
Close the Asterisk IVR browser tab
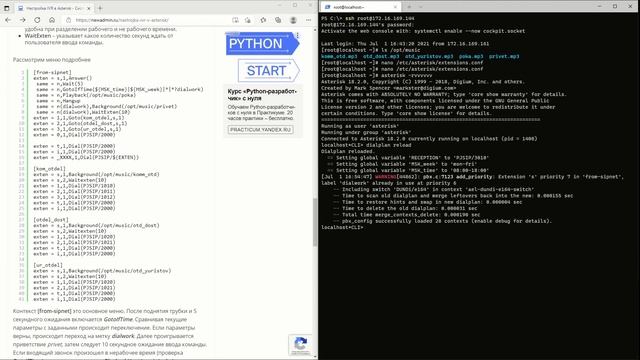coord(89,8)
